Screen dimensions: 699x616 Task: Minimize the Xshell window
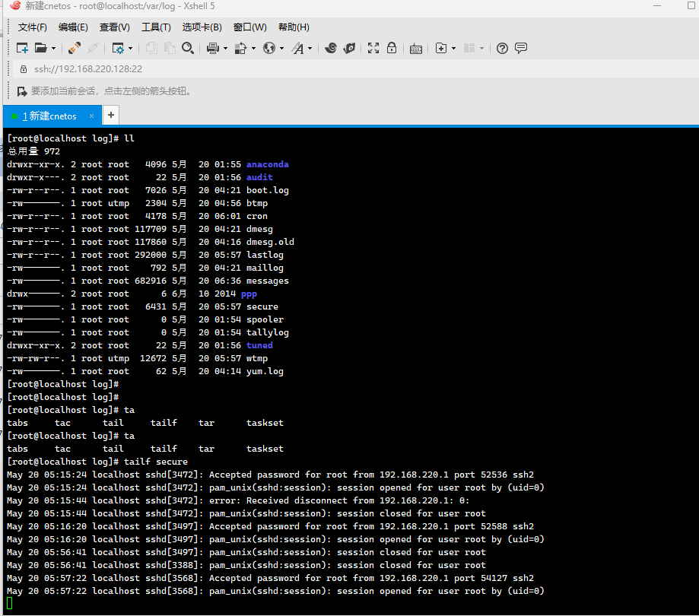[656, 6]
